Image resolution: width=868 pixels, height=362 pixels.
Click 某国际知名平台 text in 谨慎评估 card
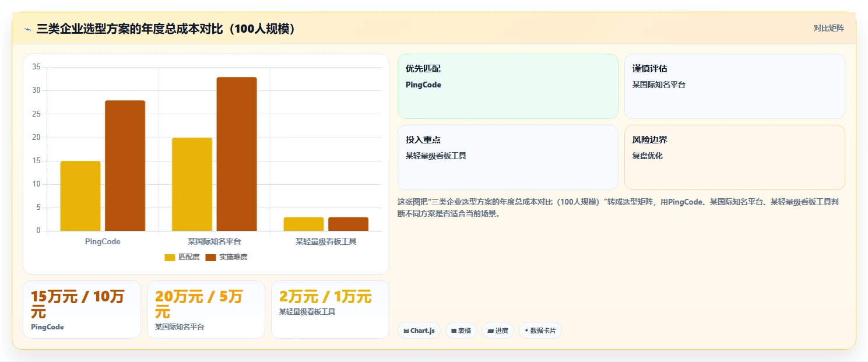click(659, 85)
